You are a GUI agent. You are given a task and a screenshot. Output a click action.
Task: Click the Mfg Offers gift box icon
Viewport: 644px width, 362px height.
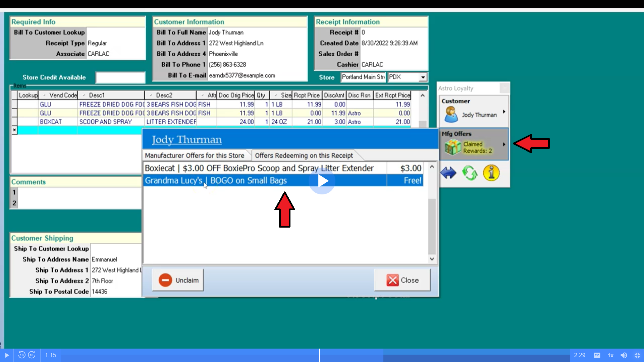453,147
